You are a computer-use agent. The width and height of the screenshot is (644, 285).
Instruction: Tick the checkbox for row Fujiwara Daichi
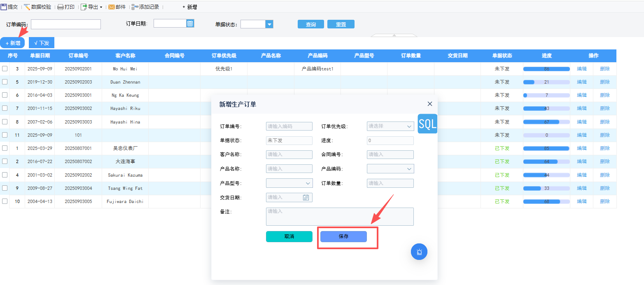click(x=5, y=201)
